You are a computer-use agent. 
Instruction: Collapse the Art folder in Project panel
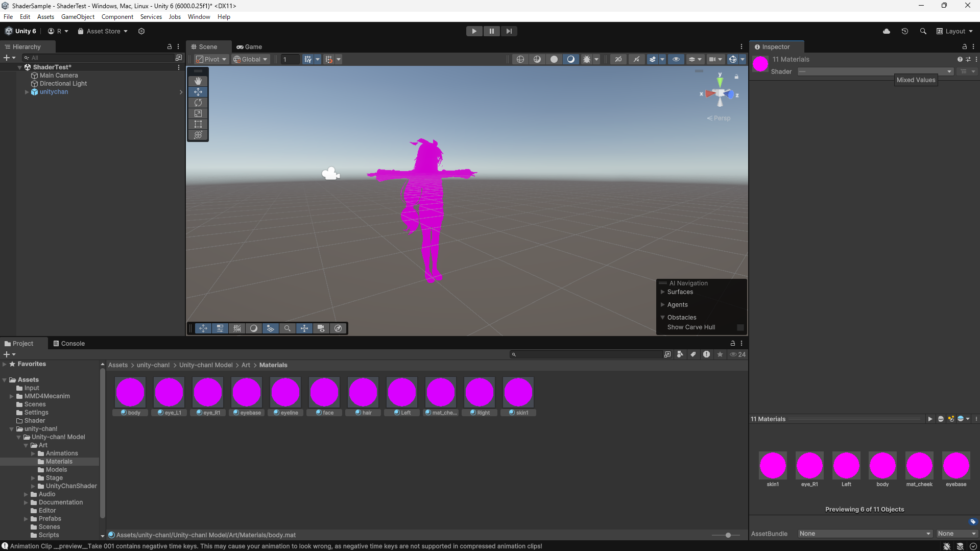tap(26, 445)
